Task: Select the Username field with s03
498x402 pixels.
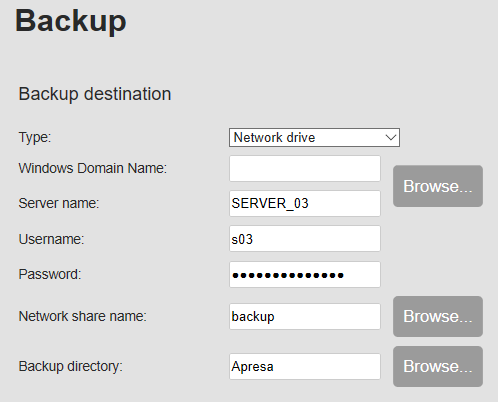Action: click(305, 239)
